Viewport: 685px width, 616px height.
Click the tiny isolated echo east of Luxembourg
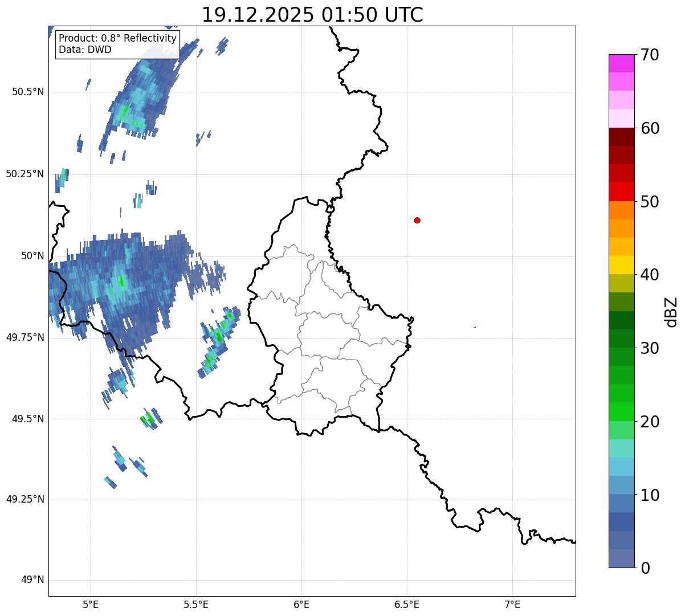click(475, 327)
